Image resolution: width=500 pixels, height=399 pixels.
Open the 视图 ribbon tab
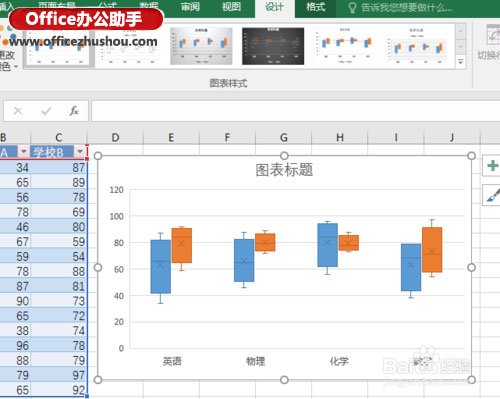click(231, 6)
